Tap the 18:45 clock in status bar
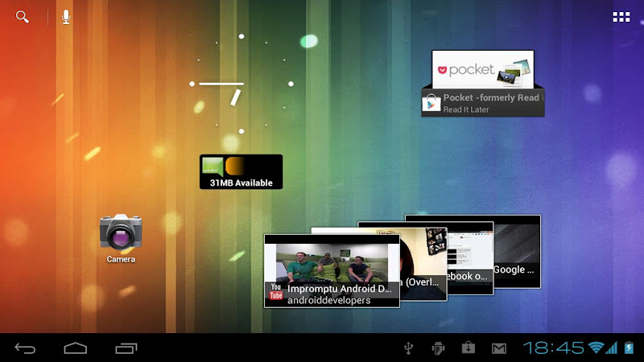 [x=553, y=348]
